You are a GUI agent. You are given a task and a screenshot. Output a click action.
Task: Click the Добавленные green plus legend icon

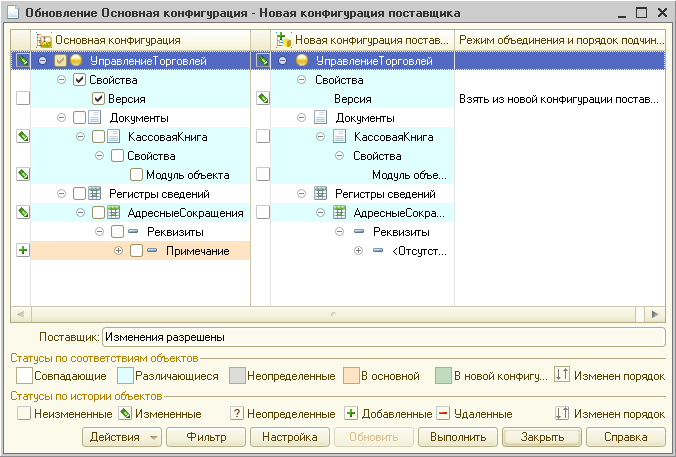click(351, 414)
